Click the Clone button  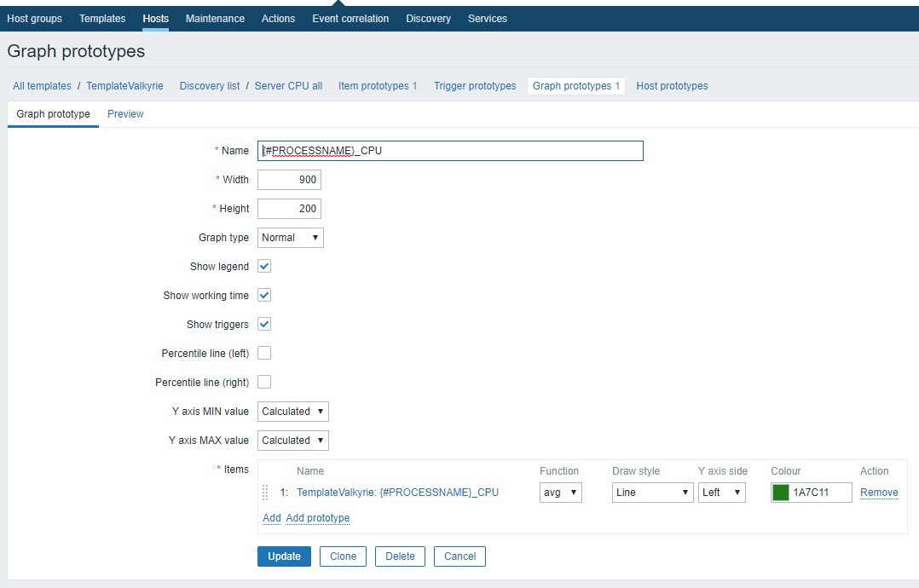point(343,556)
